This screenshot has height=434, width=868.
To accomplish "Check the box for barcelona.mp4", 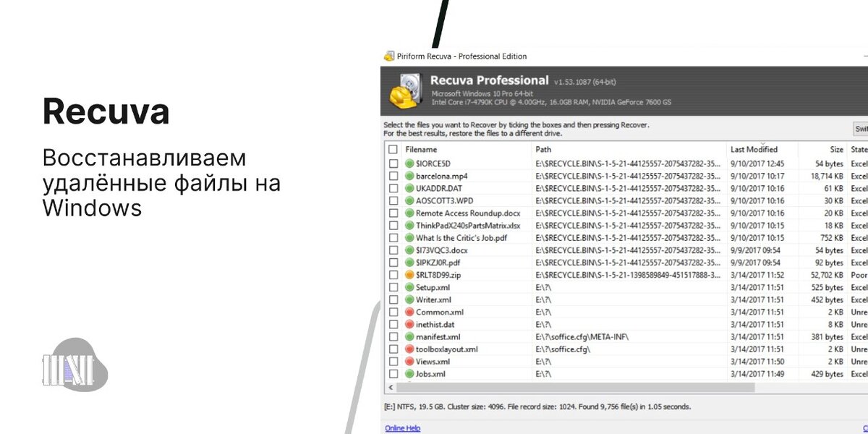I will coord(393,176).
